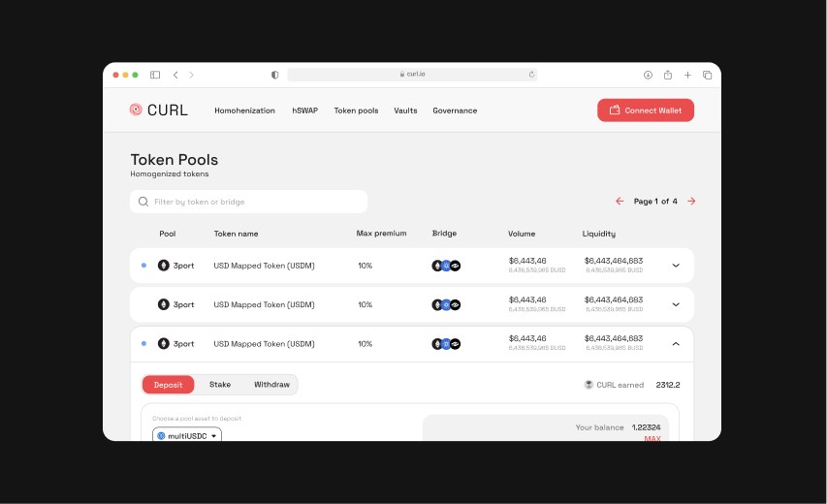Switch to the Stake tab
Viewport: 827px width, 504px height.
pos(220,385)
